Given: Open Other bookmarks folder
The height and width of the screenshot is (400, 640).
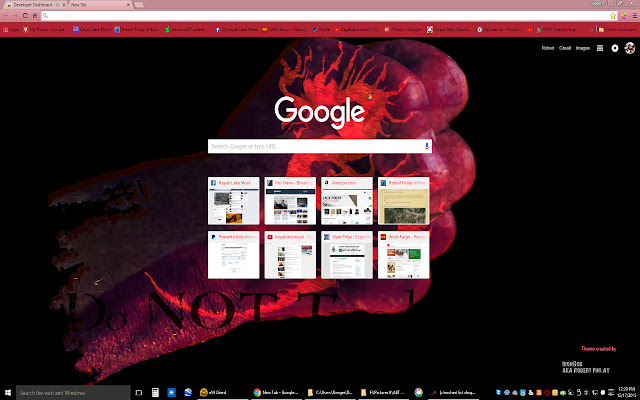Looking at the screenshot, I should pos(618,29).
